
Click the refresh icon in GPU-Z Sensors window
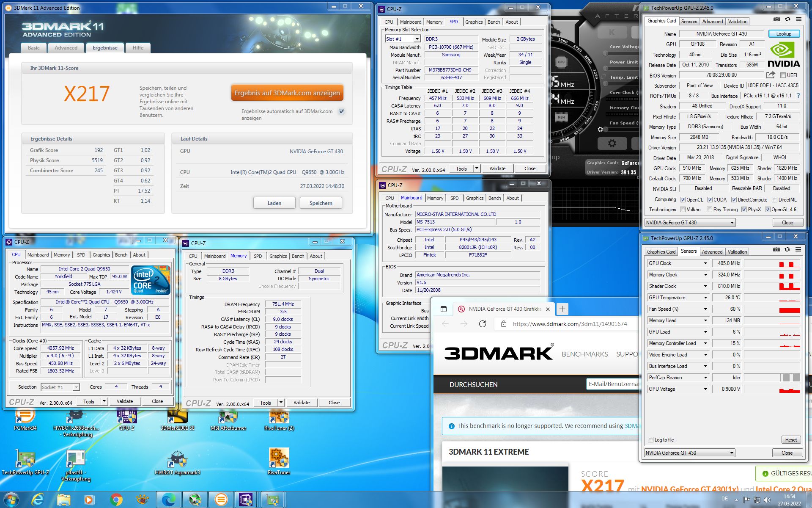(787, 249)
